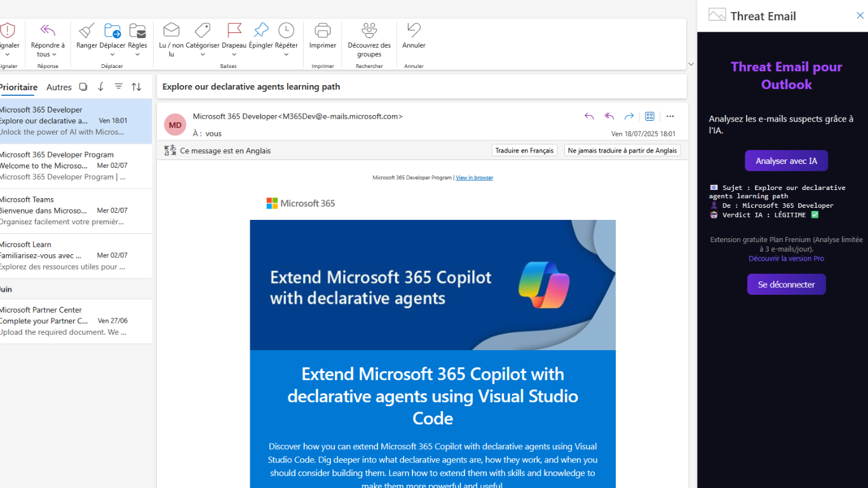Click the Analyser avec IA button
The image size is (868, 488).
(x=786, y=161)
